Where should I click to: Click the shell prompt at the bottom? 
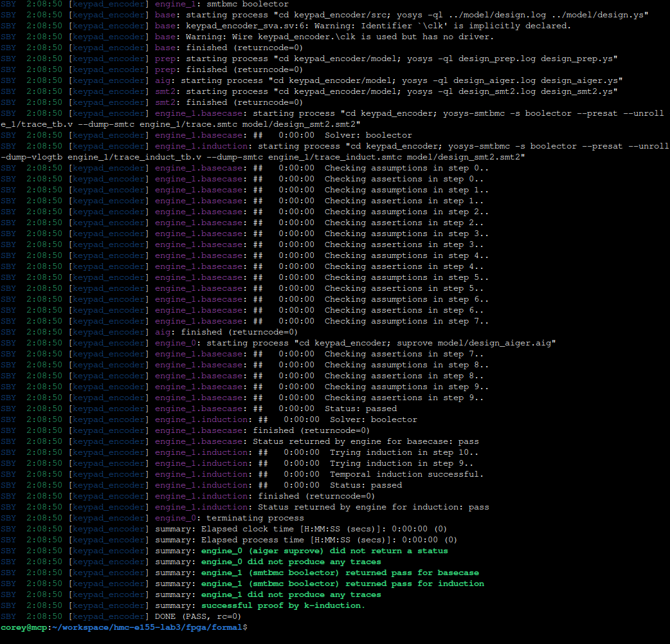[123, 627]
